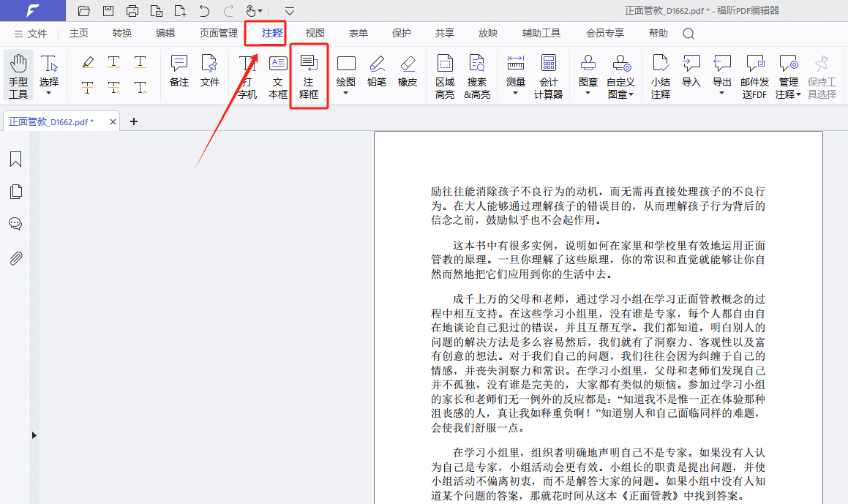
Task: Click the 搜索&高亮 search highlight tool
Action: pyautogui.click(x=477, y=75)
